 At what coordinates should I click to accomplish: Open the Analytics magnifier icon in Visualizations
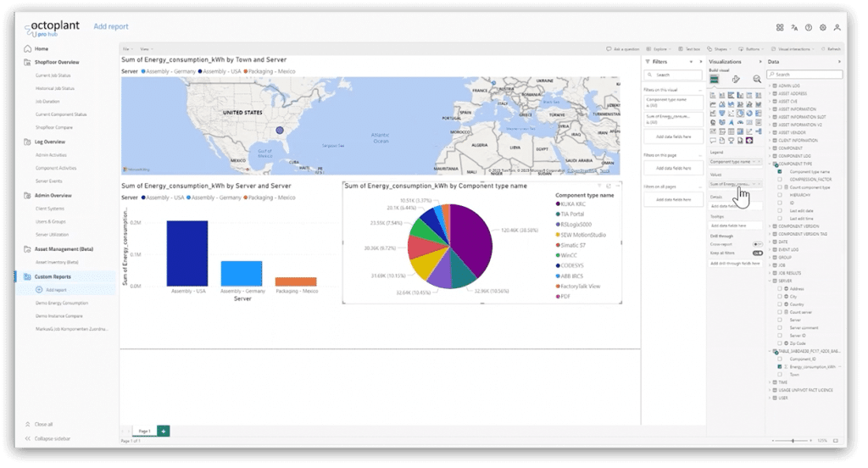[756, 79]
